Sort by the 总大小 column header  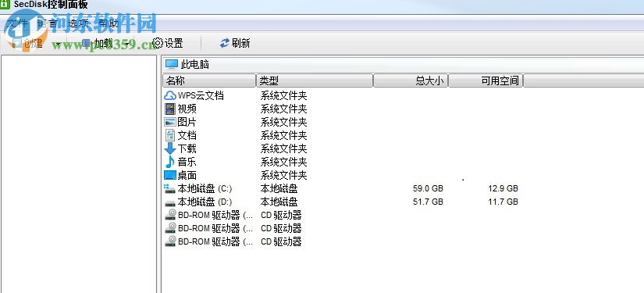coord(411,80)
